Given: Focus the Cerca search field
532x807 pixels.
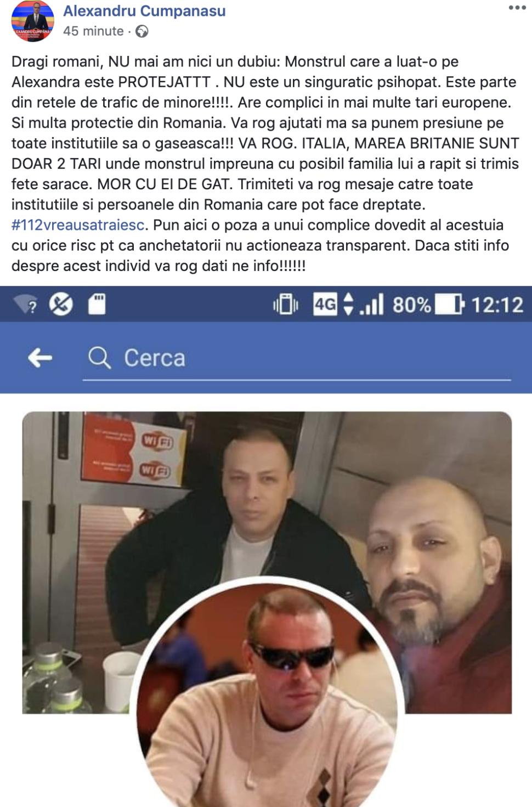Looking at the screenshot, I should pos(297,359).
